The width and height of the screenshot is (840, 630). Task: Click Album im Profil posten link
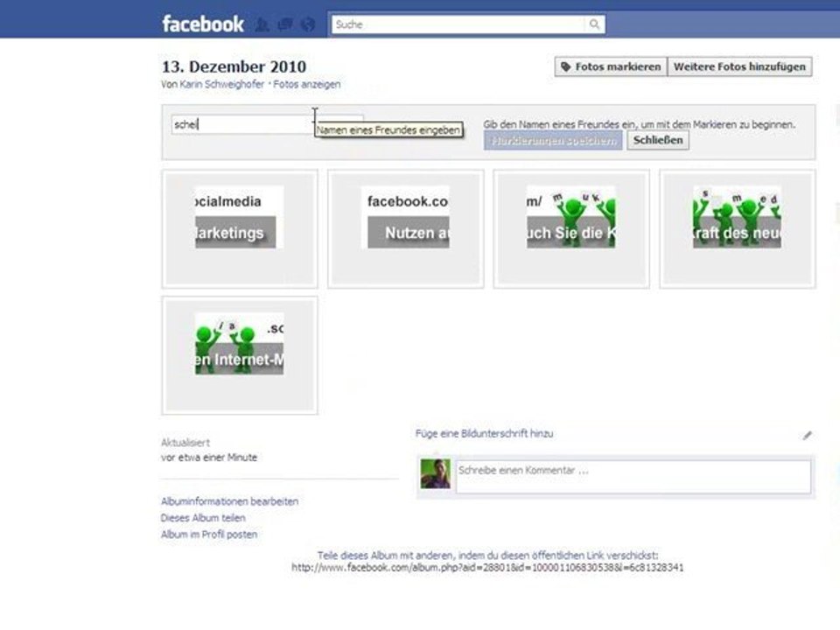(x=209, y=535)
